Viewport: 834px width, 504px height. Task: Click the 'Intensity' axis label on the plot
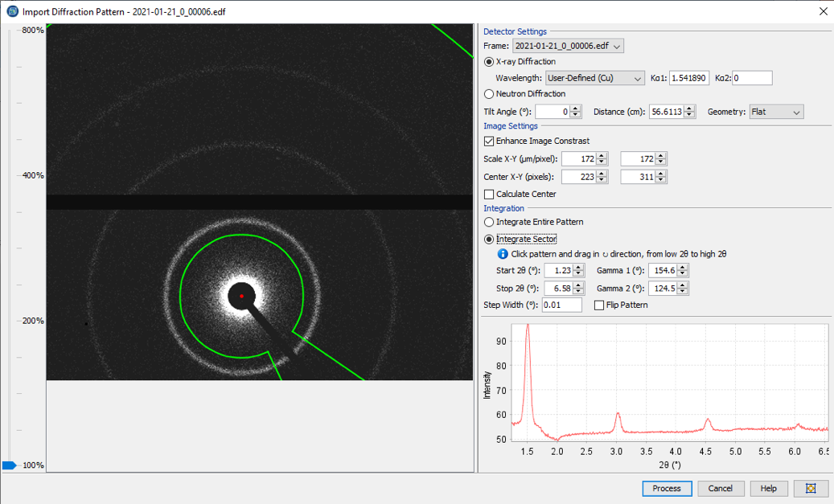coord(487,385)
